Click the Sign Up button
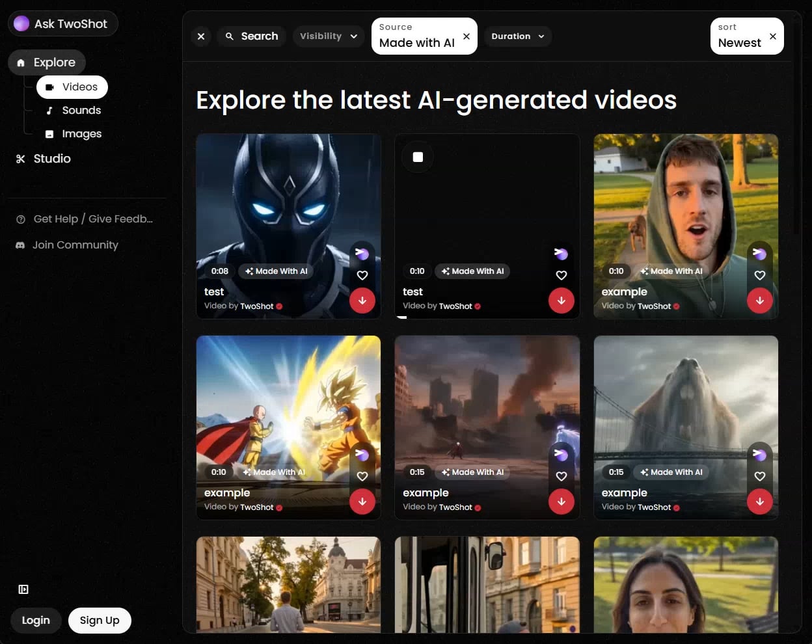The height and width of the screenshot is (644, 812). pos(100,620)
